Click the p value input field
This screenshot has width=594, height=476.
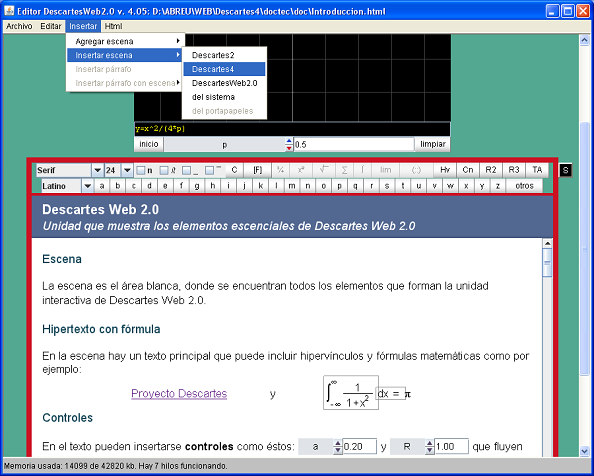click(354, 145)
